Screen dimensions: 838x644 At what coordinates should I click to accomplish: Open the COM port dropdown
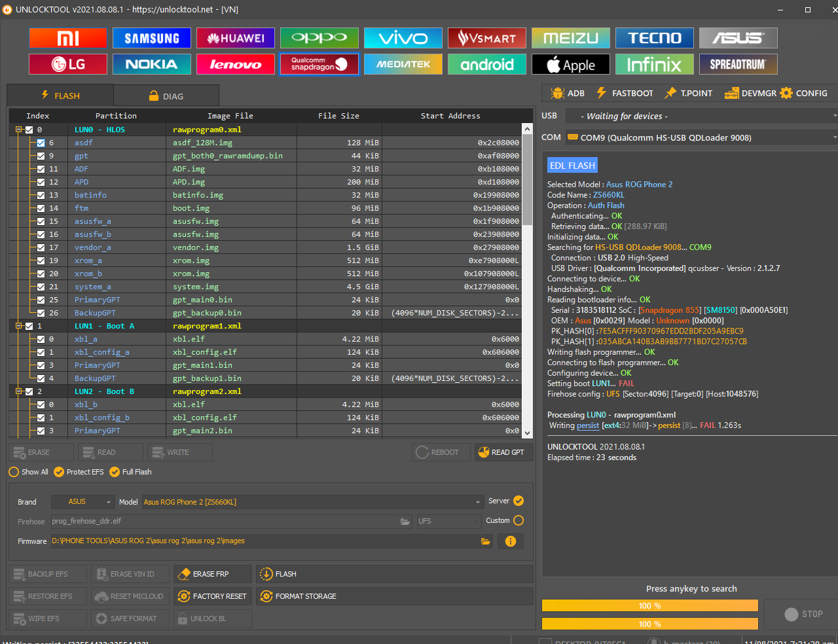point(702,137)
